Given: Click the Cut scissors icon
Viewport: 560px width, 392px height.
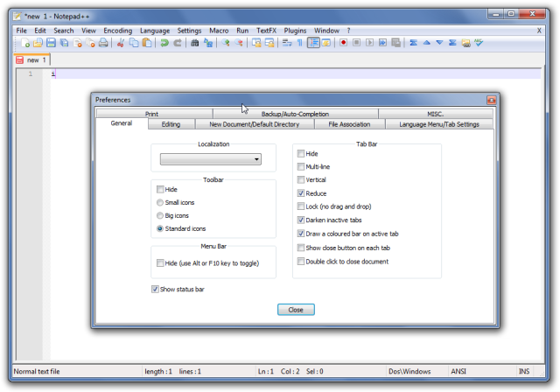Looking at the screenshot, I should tap(121, 43).
